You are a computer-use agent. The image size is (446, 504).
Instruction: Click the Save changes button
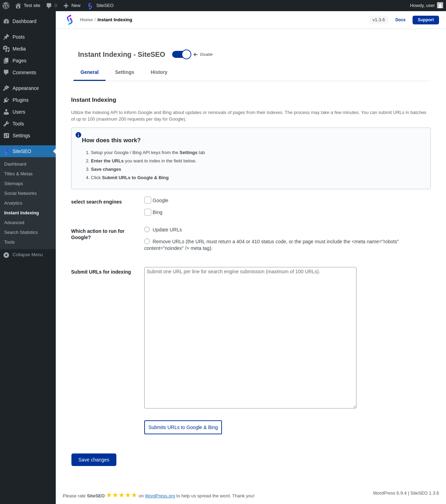click(x=94, y=460)
